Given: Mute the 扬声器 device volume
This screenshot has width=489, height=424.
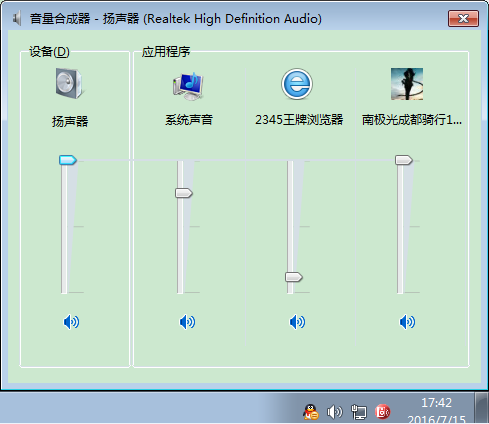Looking at the screenshot, I should tap(71, 322).
